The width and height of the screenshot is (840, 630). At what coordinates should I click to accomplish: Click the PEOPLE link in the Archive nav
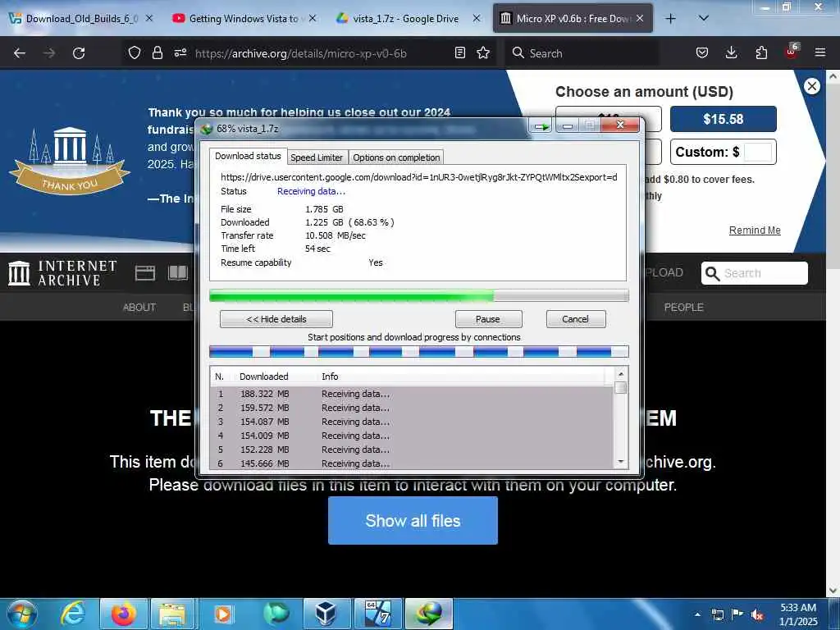[683, 308]
